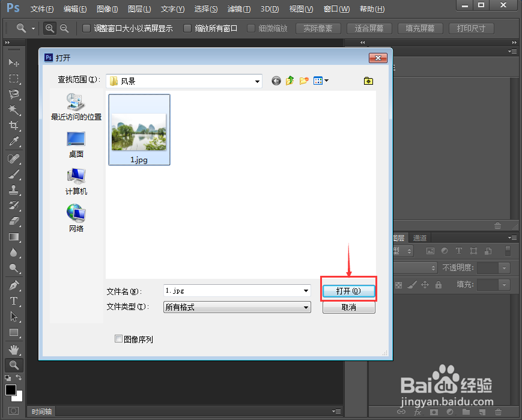Screen dimensions: 522x420
Task: Check 调整窗口大小以满屏显示 option
Action: 86,28
